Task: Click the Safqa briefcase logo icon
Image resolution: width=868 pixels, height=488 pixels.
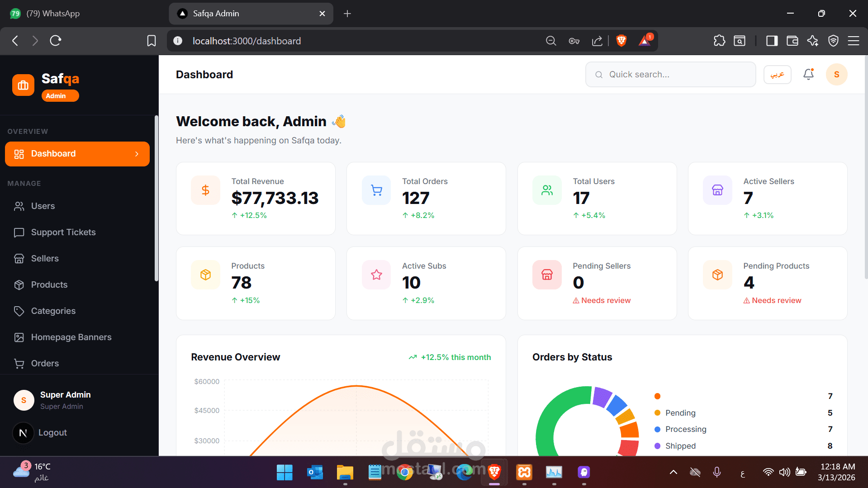Action: pyautogui.click(x=23, y=85)
